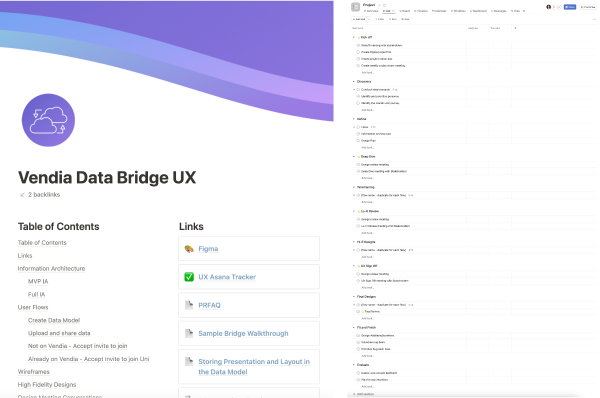Go to Information Architecture in the table of contents
This screenshot has width=600, height=398.
(x=51, y=269)
